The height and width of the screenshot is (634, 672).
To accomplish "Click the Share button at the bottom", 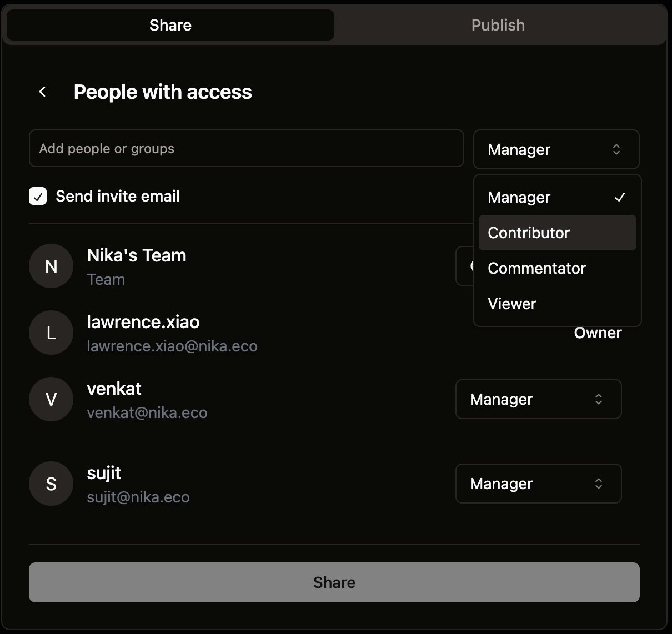I will coord(334,582).
